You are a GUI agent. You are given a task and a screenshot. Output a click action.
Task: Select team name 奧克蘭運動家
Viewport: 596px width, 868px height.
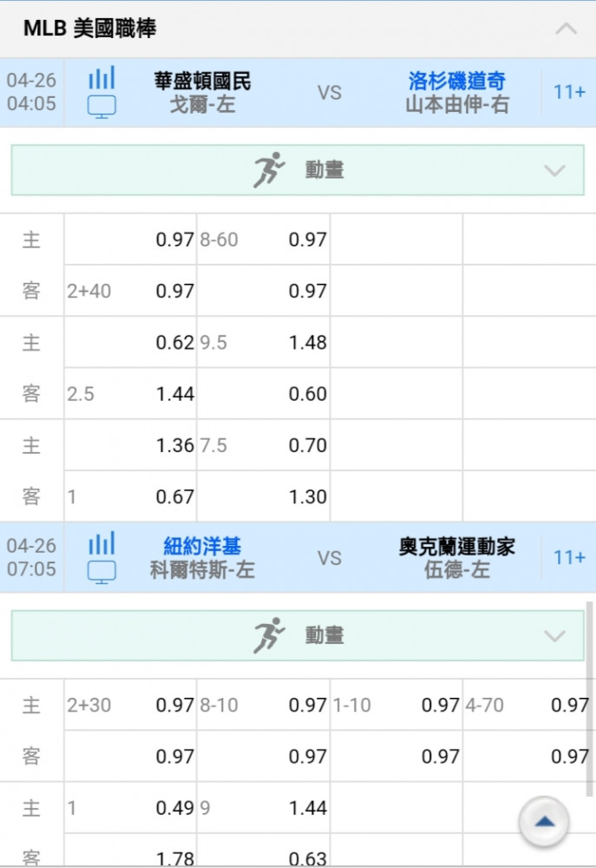(456, 546)
